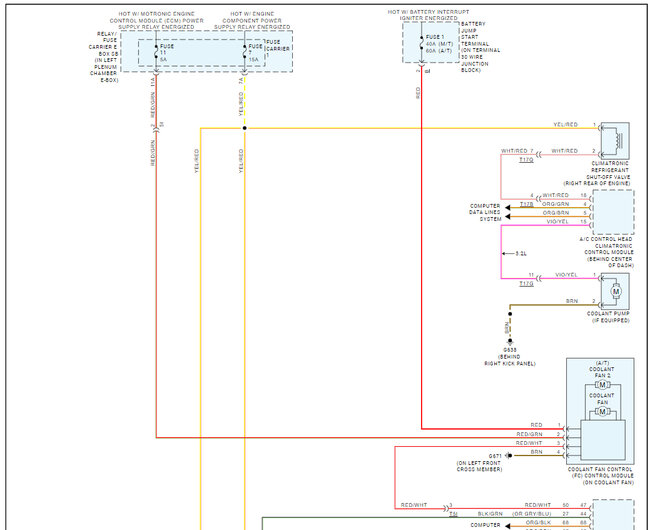650x530 pixels.
Task: Click 'COOLANT PUMP (IF EQUIPPED)' label
Action: tap(608, 317)
